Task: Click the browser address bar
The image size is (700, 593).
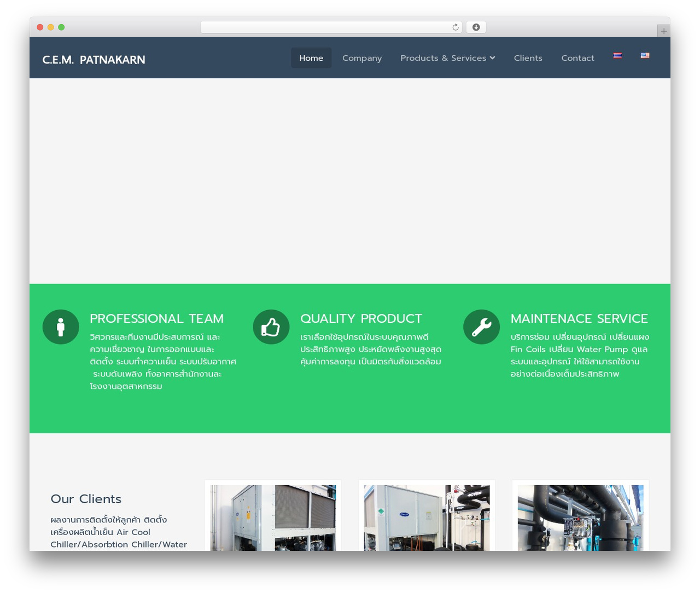Action: click(331, 27)
